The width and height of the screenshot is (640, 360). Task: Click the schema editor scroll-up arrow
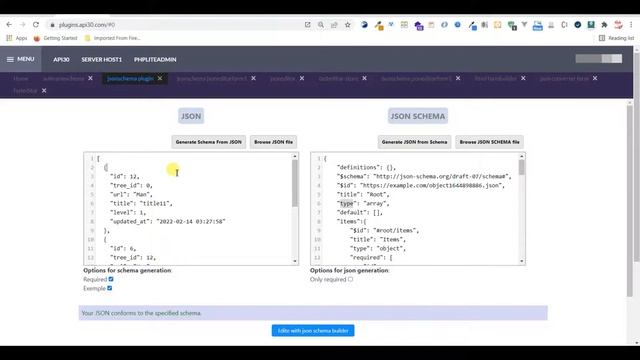pos(522,156)
